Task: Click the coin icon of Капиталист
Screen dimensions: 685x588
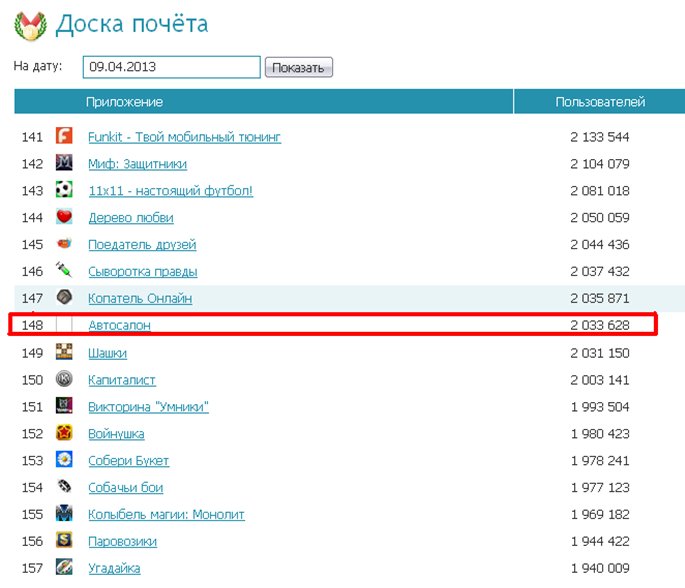Action: pyautogui.click(x=64, y=379)
